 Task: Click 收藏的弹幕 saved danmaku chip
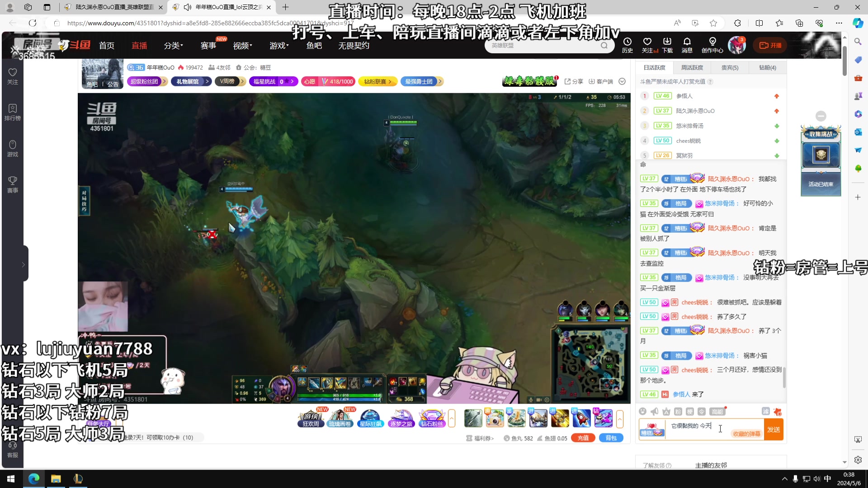(746, 434)
